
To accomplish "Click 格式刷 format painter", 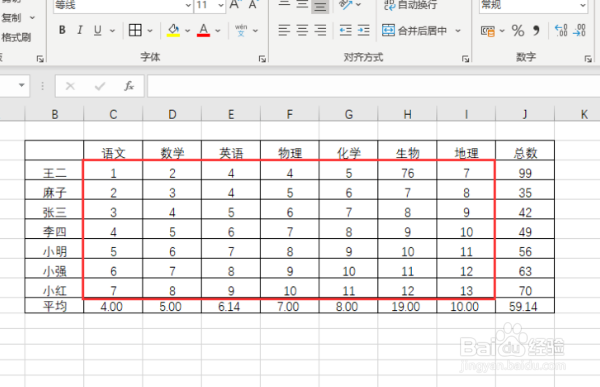I will 16,37.
